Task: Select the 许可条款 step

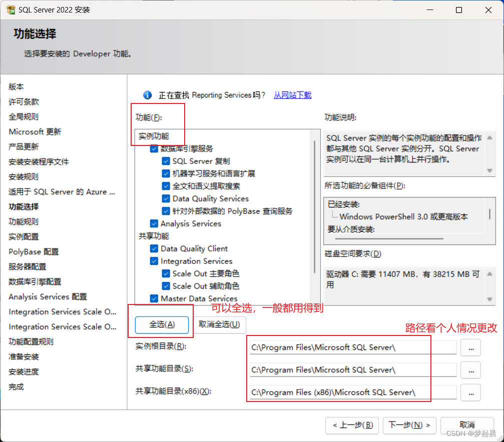Action: (x=24, y=102)
